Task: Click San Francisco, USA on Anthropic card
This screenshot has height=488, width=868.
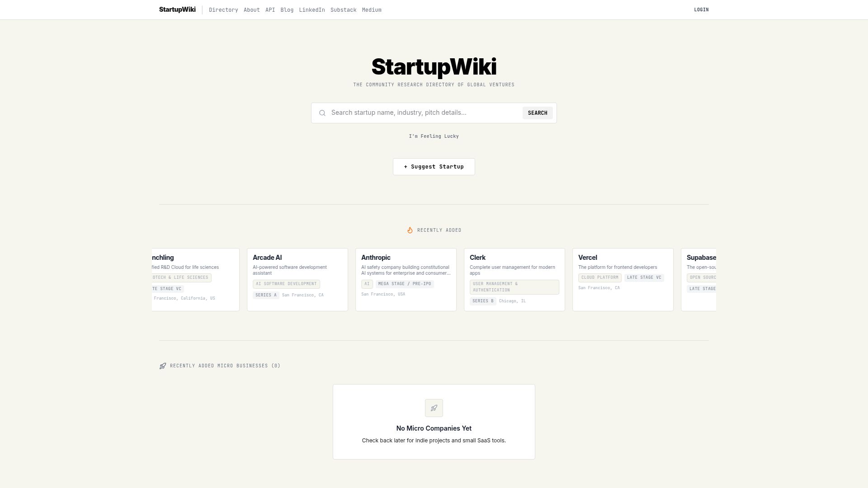Action: coord(383,294)
